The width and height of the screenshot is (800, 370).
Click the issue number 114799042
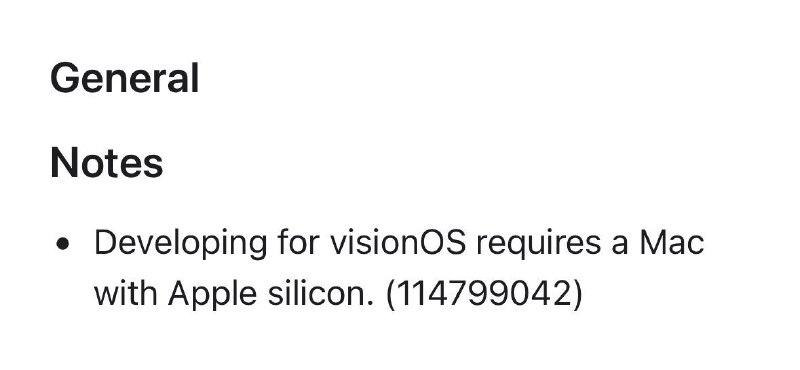pos(484,294)
